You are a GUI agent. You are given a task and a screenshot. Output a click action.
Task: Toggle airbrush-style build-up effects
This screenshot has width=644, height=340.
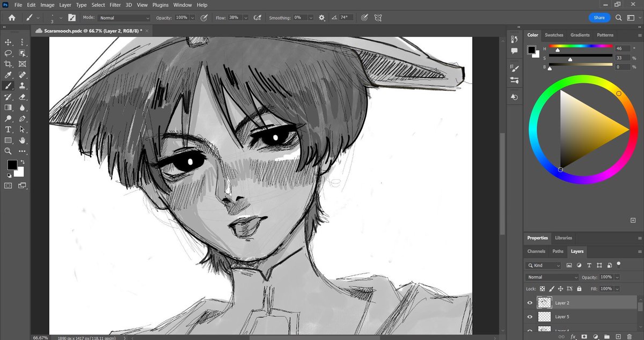(258, 18)
